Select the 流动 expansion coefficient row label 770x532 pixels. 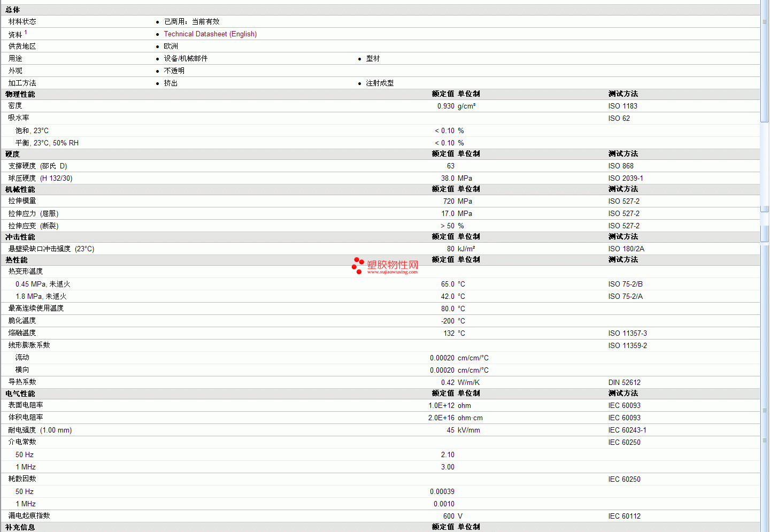(x=22, y=357)
